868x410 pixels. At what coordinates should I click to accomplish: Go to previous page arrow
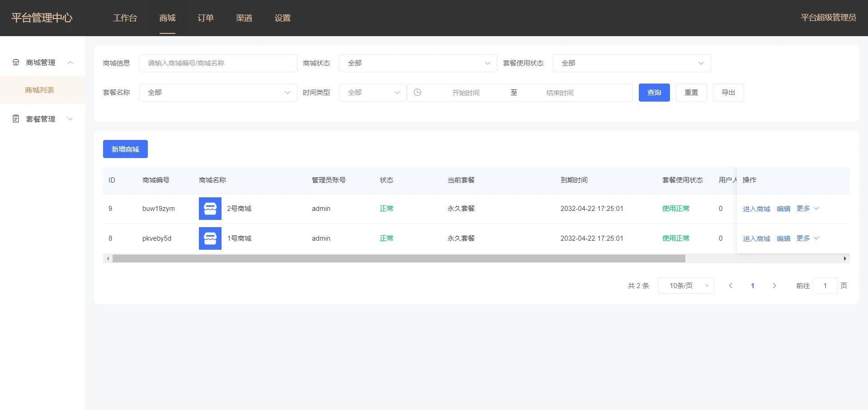(x=730, y=286)
